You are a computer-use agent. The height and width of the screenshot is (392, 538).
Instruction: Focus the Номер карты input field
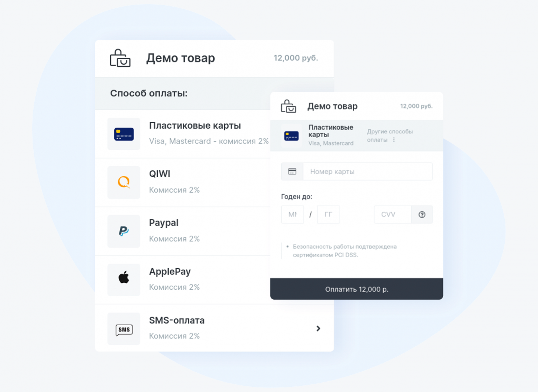367,171
